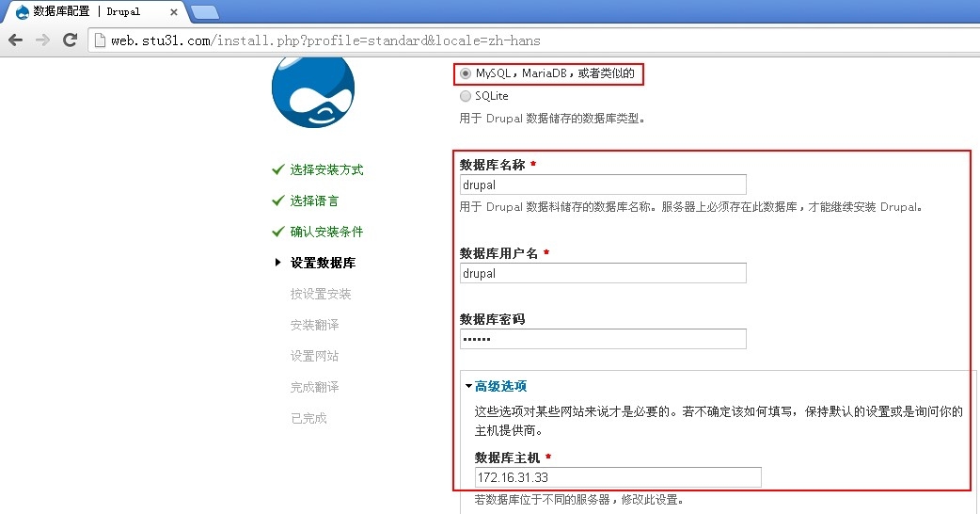Collapse the 高级选项 section

click(x=500, y=386)
